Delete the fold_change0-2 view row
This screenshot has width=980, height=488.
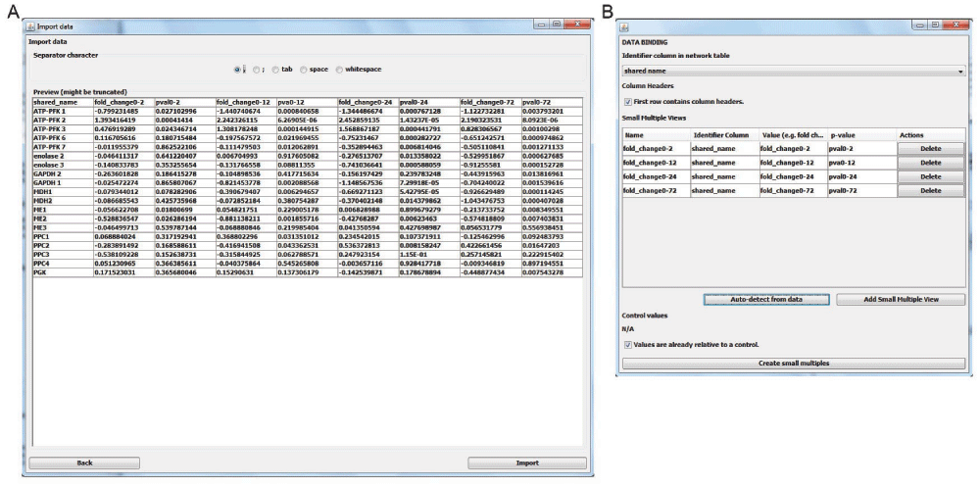coord(931,149)
